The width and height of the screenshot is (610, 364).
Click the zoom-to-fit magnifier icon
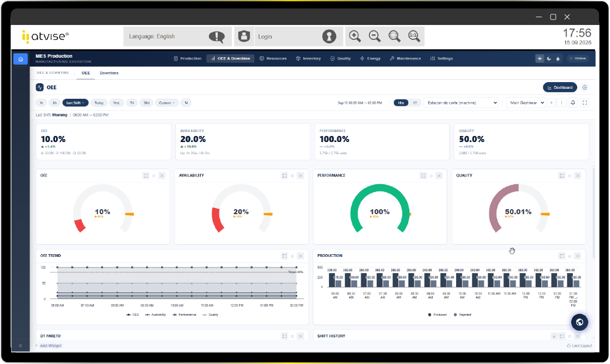[x=394, y=36]
